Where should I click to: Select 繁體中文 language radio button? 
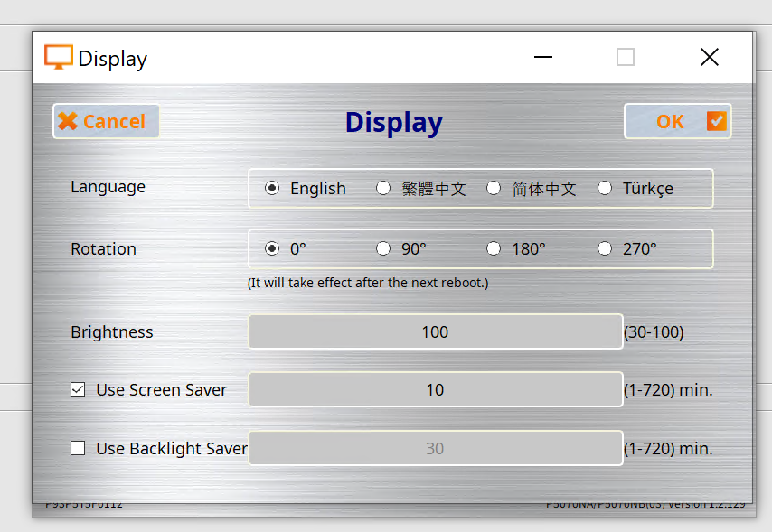pos(383,188)
